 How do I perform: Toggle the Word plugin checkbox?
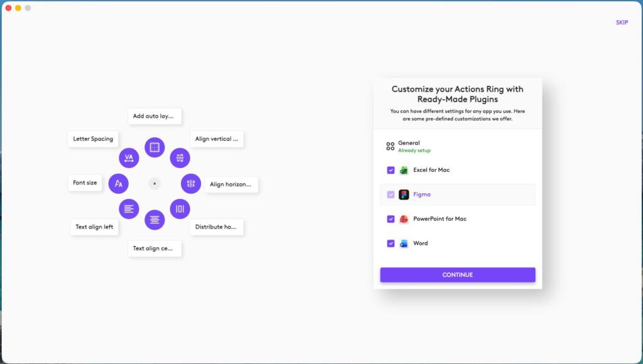pyautogui.click(x=391, y=244)
